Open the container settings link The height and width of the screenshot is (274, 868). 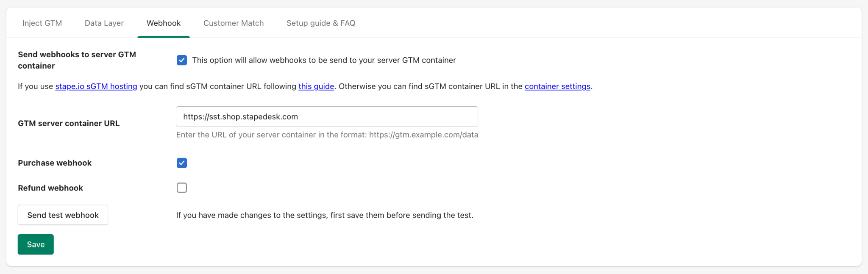(557, 86)
